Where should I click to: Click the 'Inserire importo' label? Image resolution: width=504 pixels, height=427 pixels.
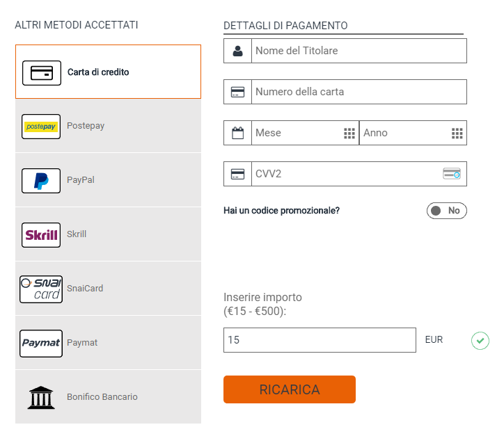click(262, 297)
